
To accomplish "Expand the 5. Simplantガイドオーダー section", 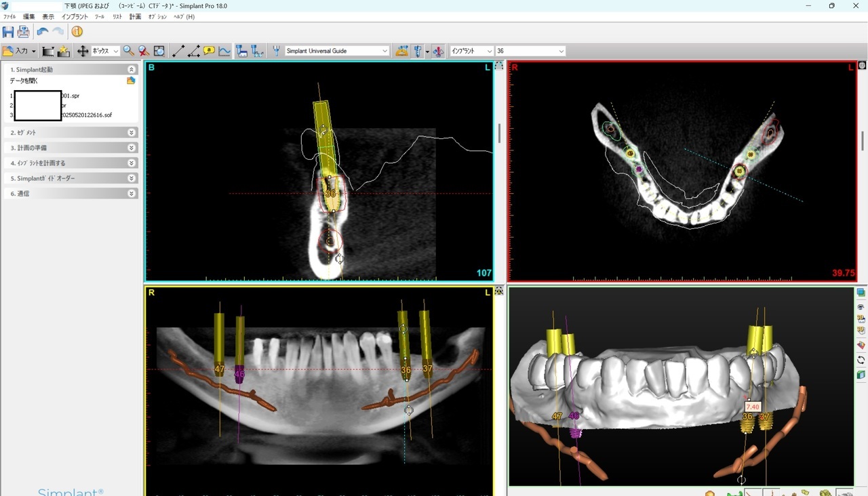I will pyautogui.click(x=132, y=178).
